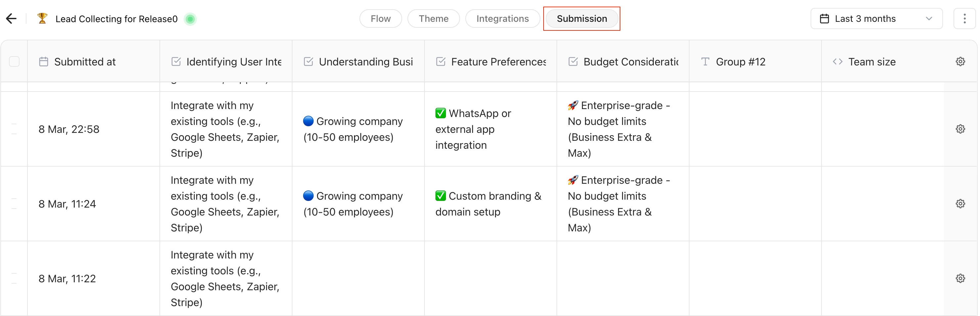Switch to the Theme tab
Viewport: 980px width, 316px height.
tap(433, 19)
